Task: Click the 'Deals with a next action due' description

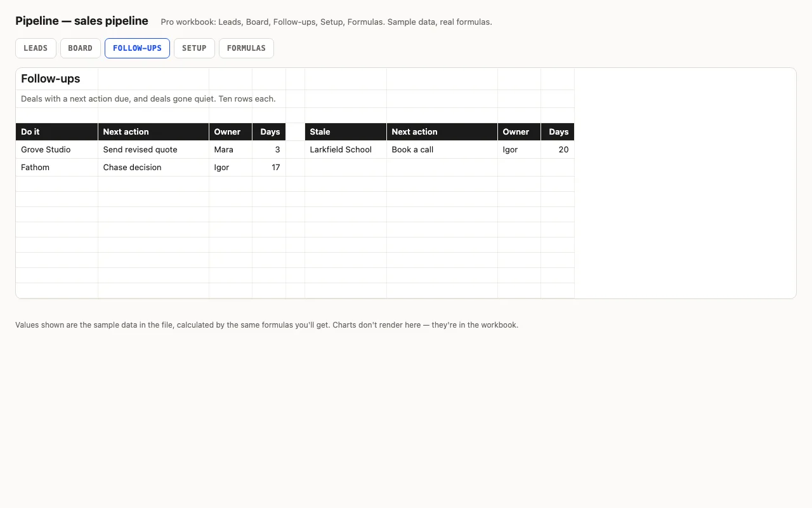Action: (148, 99)
